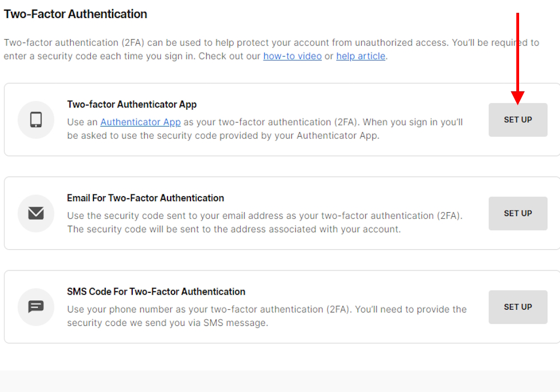Click the SMS Code For Two-Factor Authentication heading

156,291
